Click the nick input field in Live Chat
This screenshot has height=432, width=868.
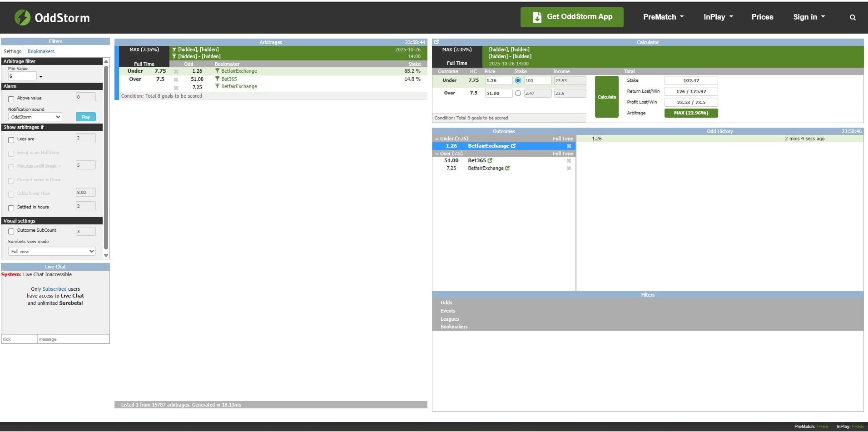(x=19, y=339)
